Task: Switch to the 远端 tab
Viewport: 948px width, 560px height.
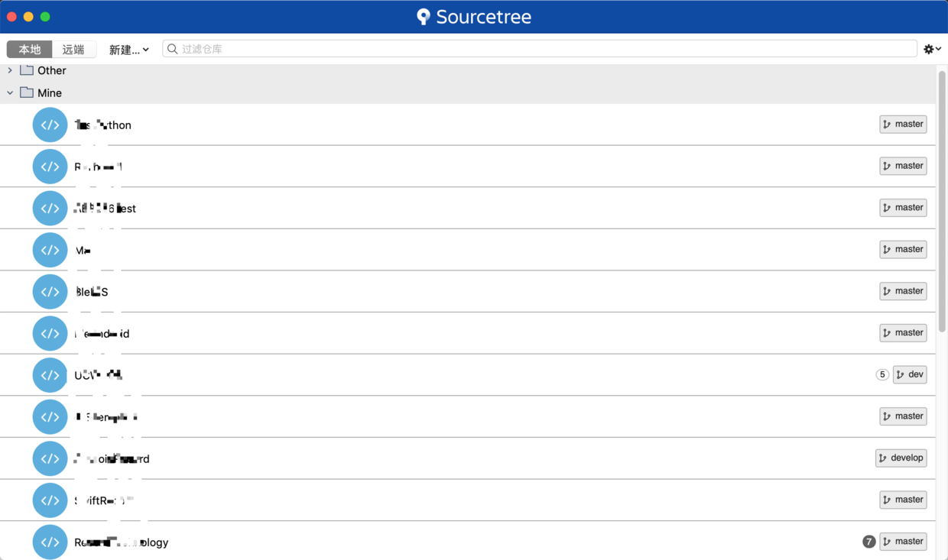Action: pos(73,49)
